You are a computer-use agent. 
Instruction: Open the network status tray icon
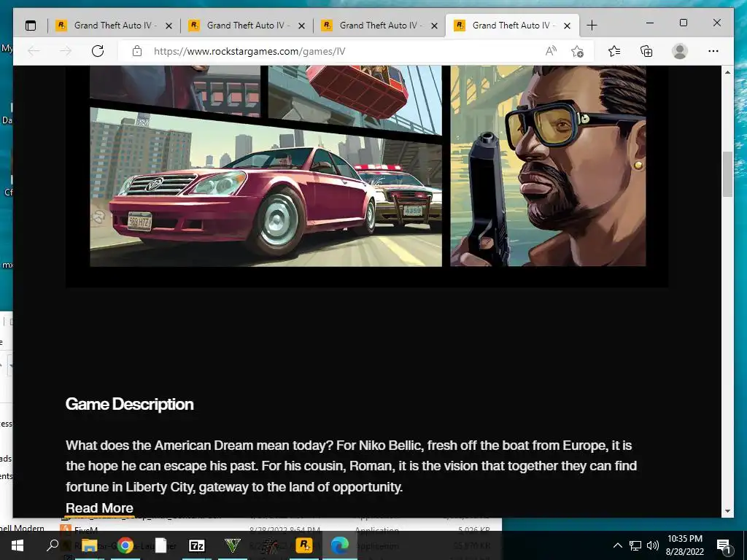635,545
